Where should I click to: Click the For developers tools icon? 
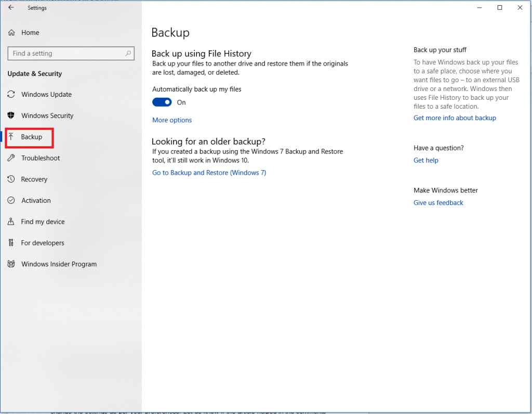11,242
